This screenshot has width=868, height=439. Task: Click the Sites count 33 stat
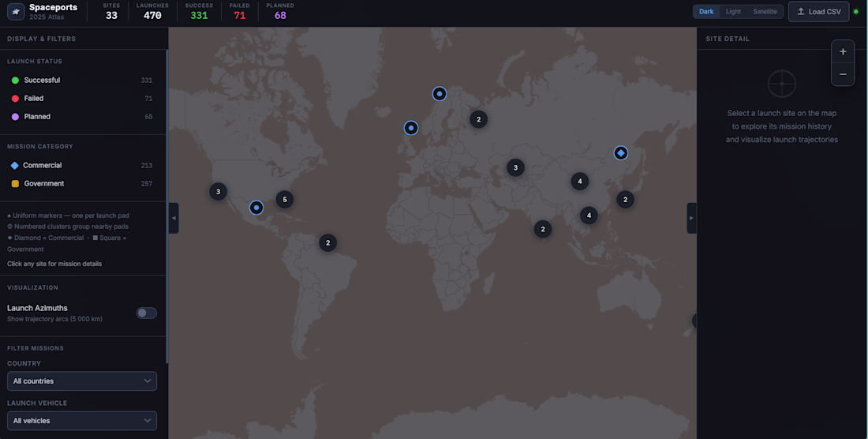coord(111,11)
